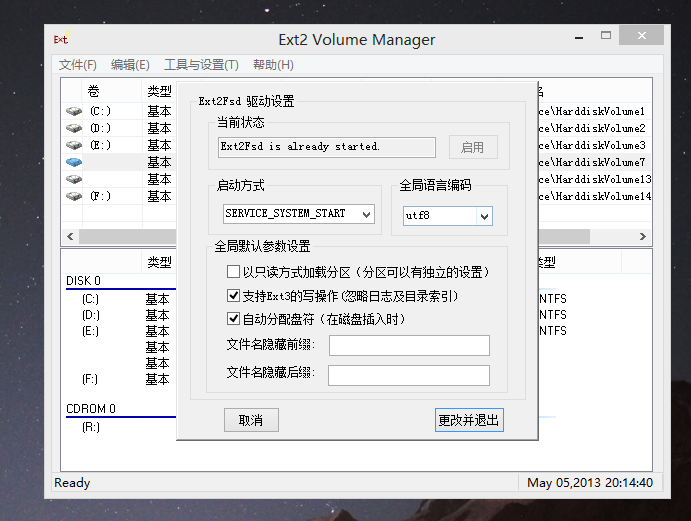This screenshot has height=521, width=691.
Task: Select the E: volume drive icon
Action: point(74,145)
